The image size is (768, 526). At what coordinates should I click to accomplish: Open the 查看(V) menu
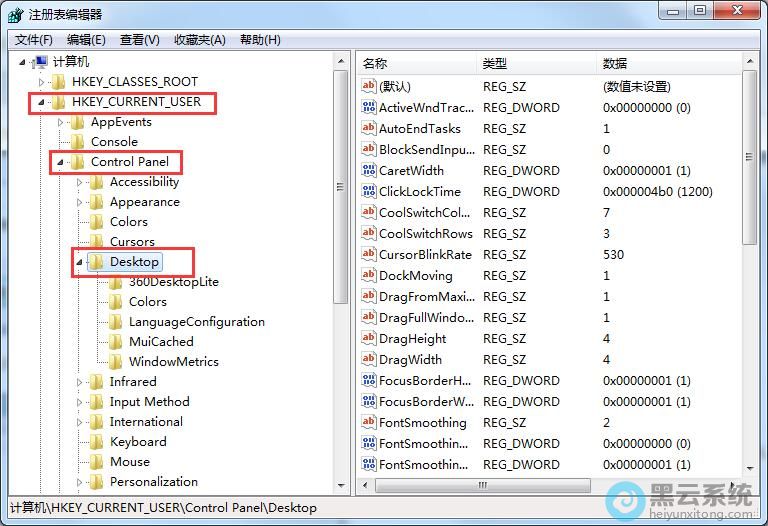click(139, 40)
